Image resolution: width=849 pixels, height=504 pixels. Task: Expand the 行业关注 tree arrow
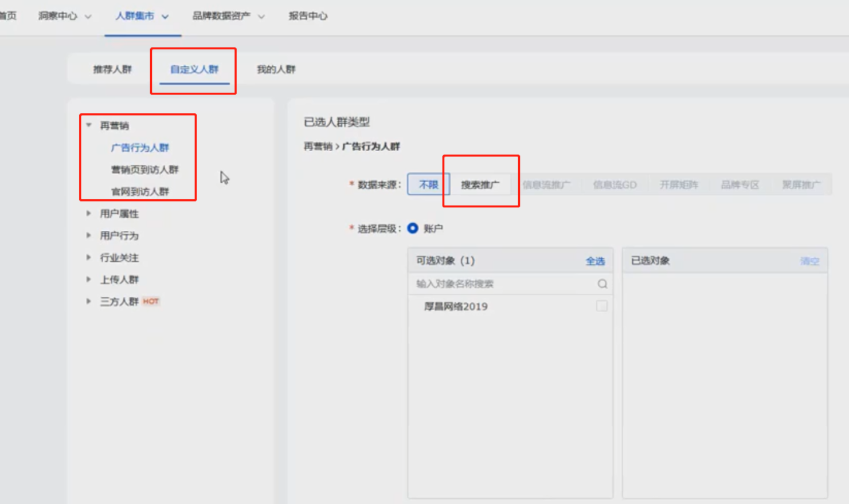point(89,258)
